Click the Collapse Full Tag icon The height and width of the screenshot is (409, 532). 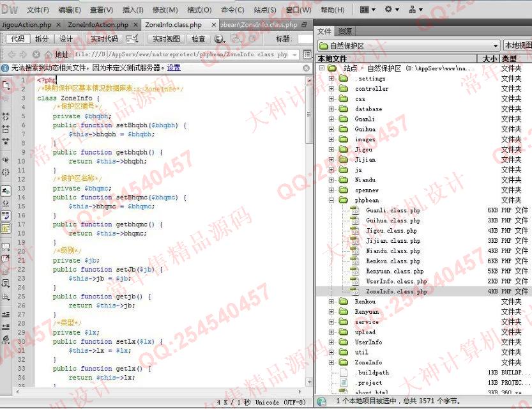point(6,116)
